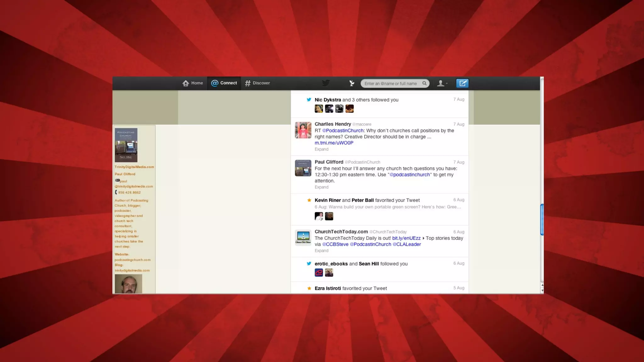
Task: Click the scrollbar down arrow
Action: point(542,291)
